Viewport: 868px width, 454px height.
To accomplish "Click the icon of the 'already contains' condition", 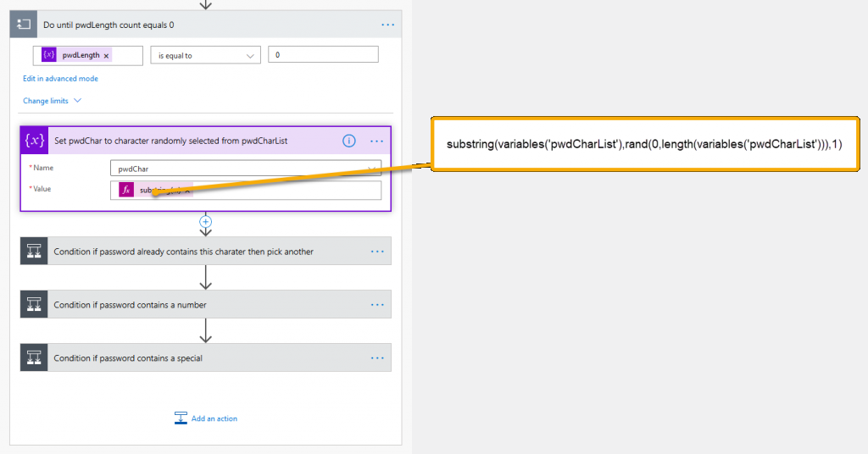I will pos(34,252).
